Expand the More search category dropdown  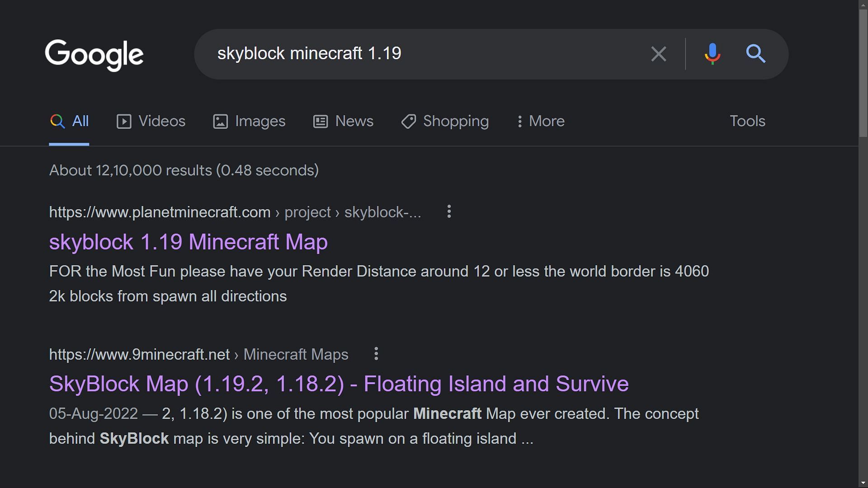click(540, 121)
